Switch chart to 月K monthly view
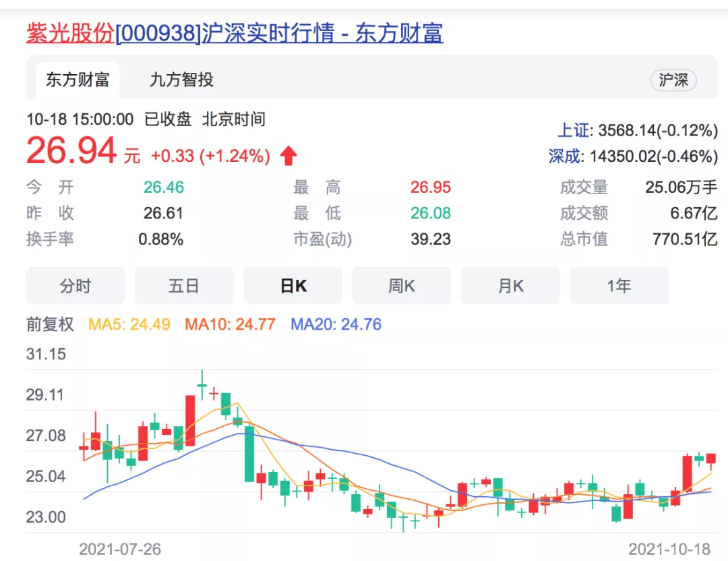This screenshot has width=728, height=561. (x=510, y=286)
